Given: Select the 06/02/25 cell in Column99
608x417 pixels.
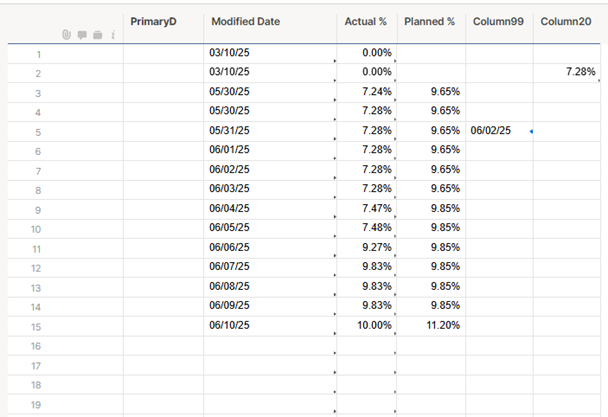Looking at the screenshot, I should [499, 131].
